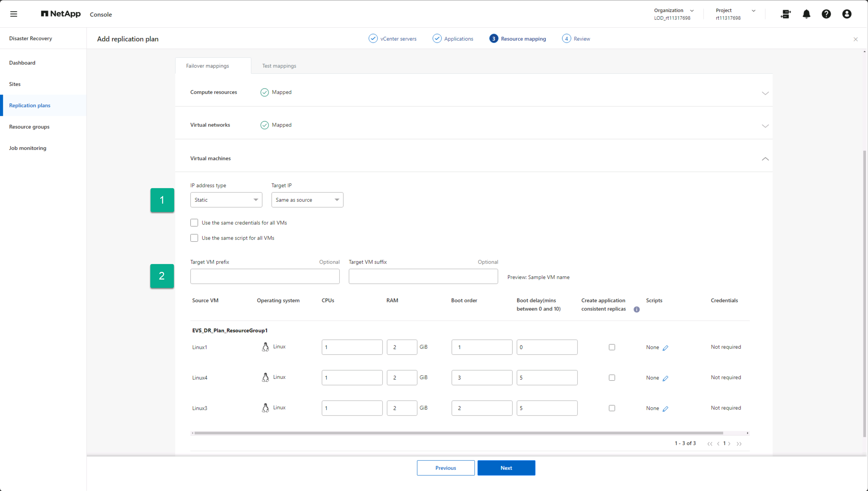Screen dimensions: 868x491
Task: Check Use the same script for all VMs
Action: pos(194,238)
